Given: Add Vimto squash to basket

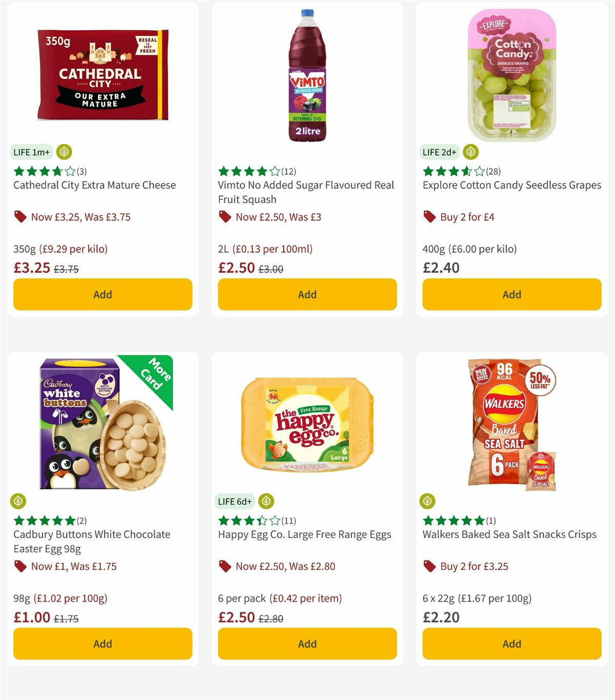Looking at the screenshot, I should (x=307, y=295).
